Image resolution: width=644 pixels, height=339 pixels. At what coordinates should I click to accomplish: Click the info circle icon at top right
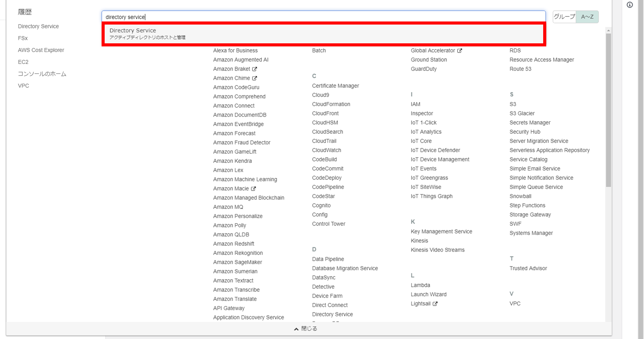tap(630, 5)
